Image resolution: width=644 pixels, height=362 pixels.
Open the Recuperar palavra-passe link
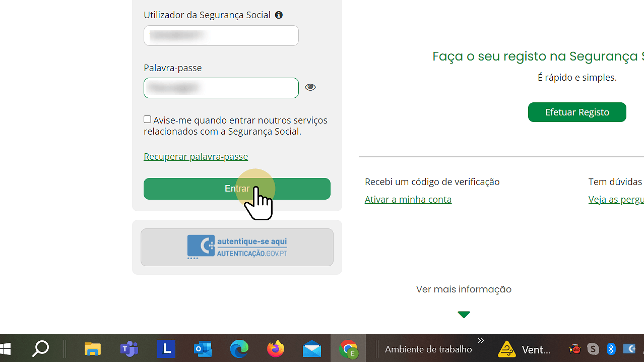pos(196,156)
